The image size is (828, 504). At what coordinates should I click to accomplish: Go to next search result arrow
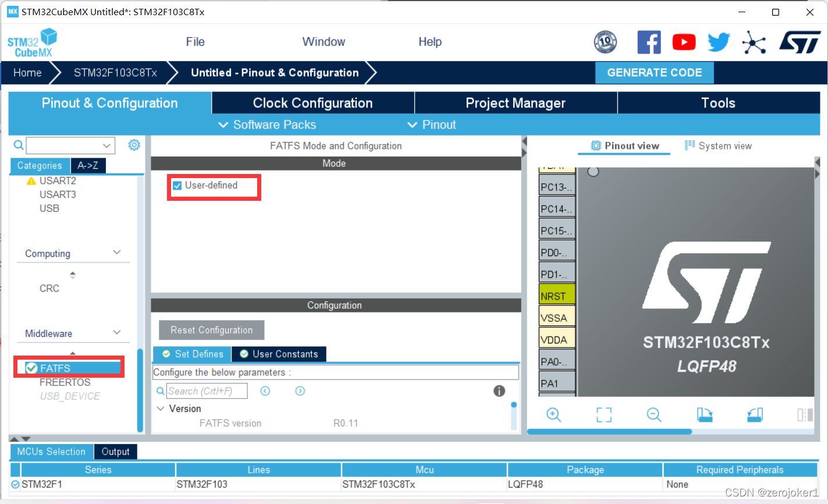click(300, 391)
